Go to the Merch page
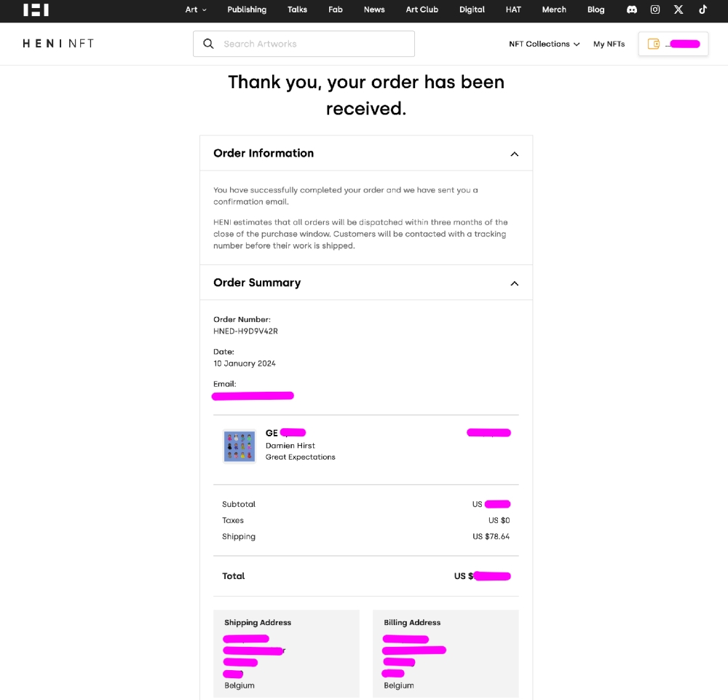Image resolution: width=728 pixels, height=700 pixels. 554,9
